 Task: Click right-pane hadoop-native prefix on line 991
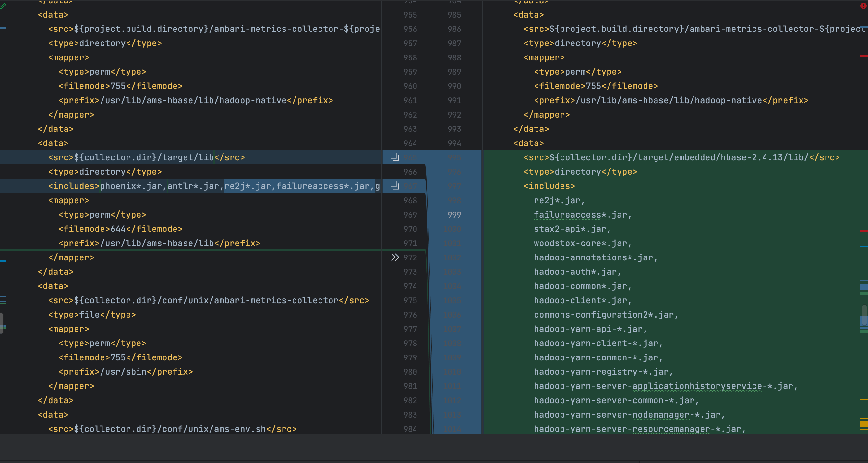point(671,101)
